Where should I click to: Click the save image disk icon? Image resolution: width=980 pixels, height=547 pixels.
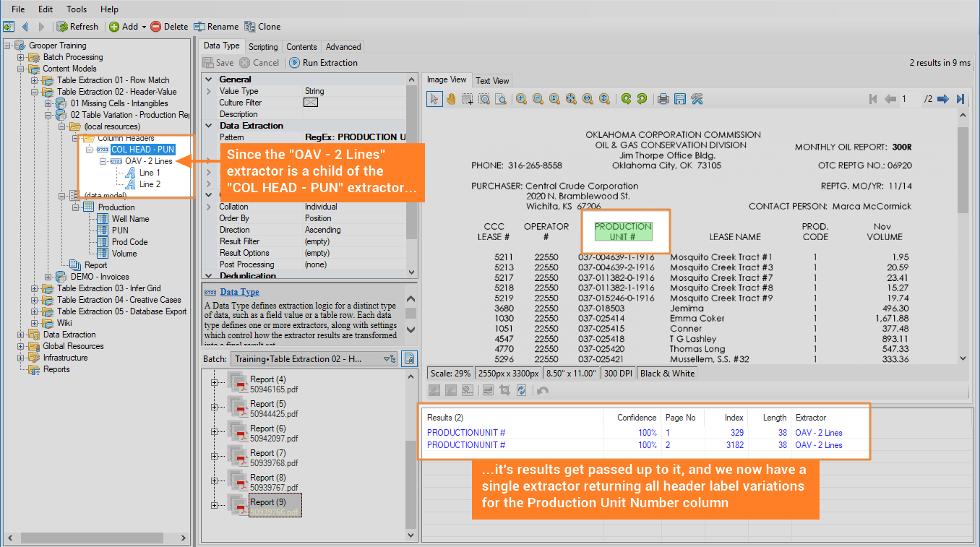[x=679, y=99]
